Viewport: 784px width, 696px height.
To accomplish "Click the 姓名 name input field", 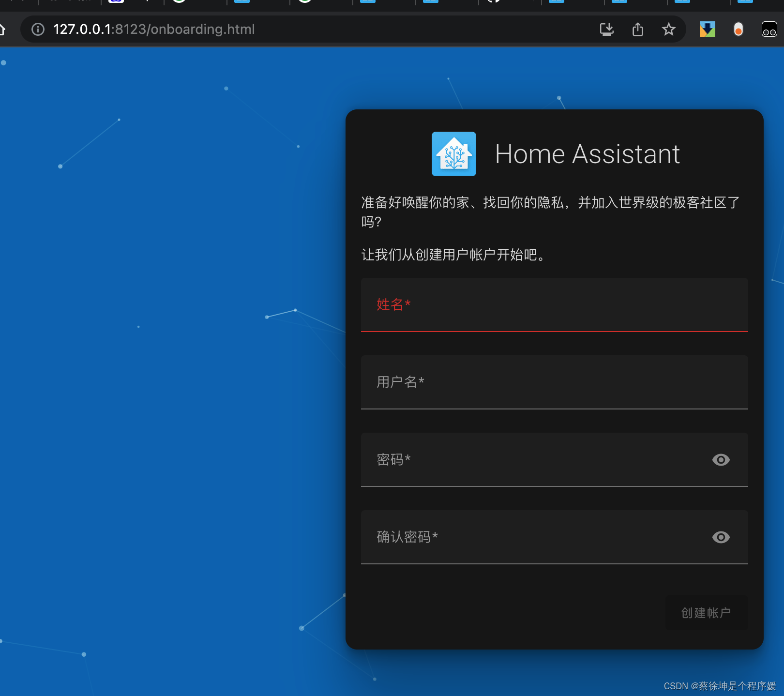I will [x=532, y=305].
